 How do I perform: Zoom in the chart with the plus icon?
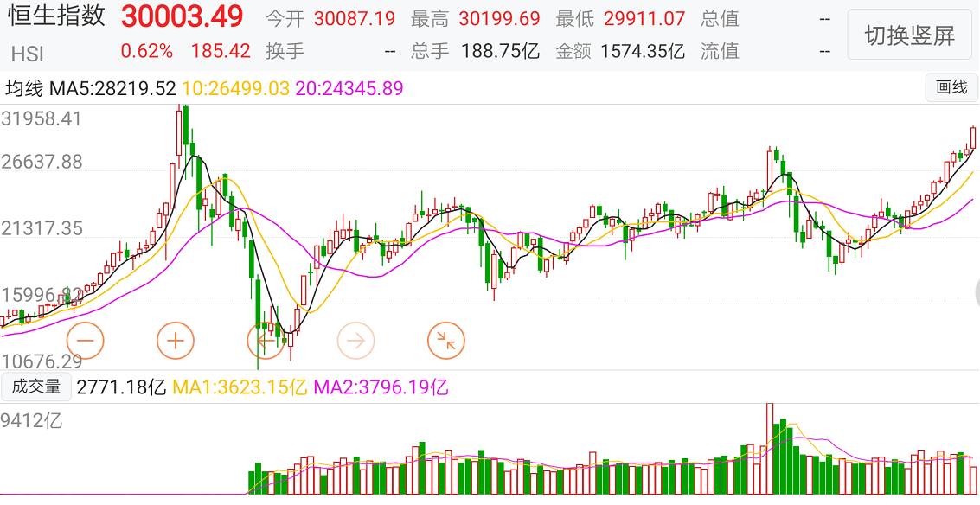(x=176, y=340)
